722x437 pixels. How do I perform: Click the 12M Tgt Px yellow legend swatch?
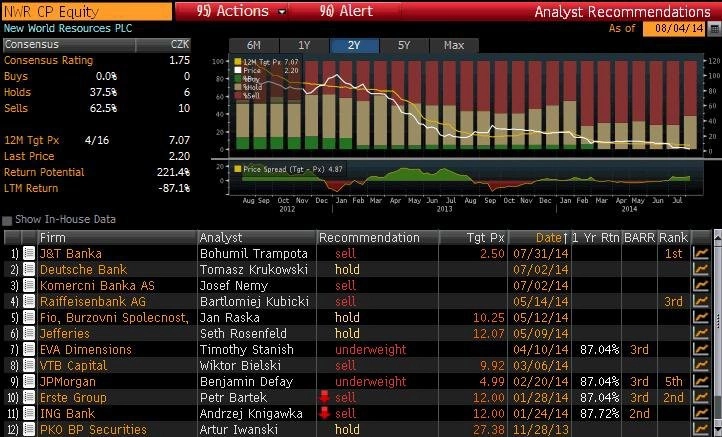(238, 62)
